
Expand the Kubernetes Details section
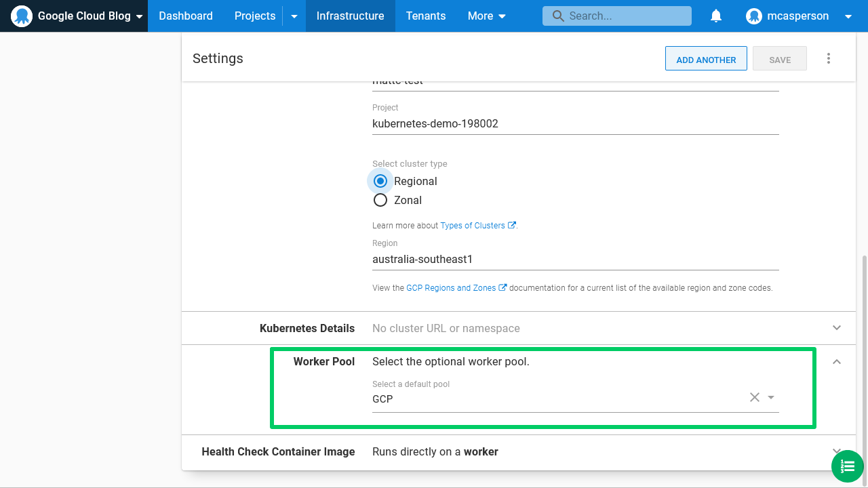[x=836, y=327]
